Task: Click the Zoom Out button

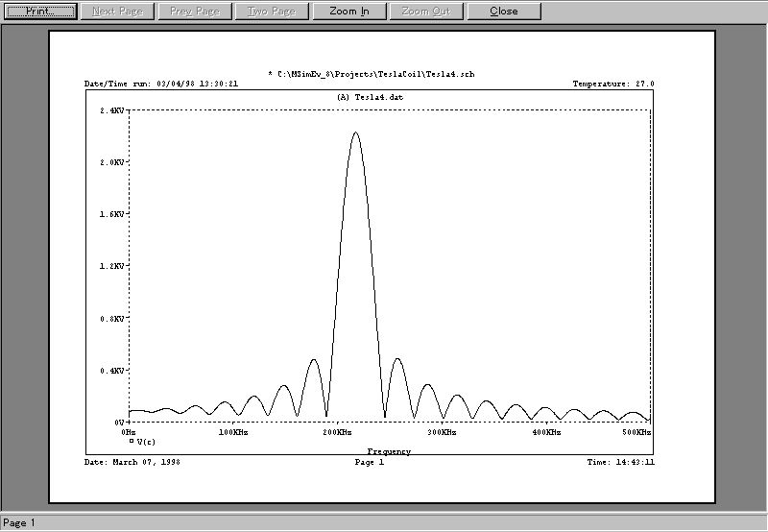Action: [427, 12]
